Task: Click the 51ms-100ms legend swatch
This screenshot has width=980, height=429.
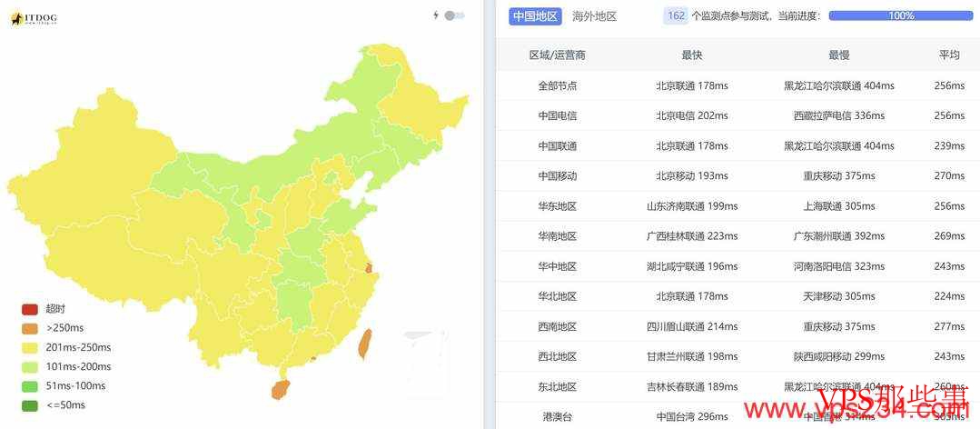Action: [x=30, y=386]
